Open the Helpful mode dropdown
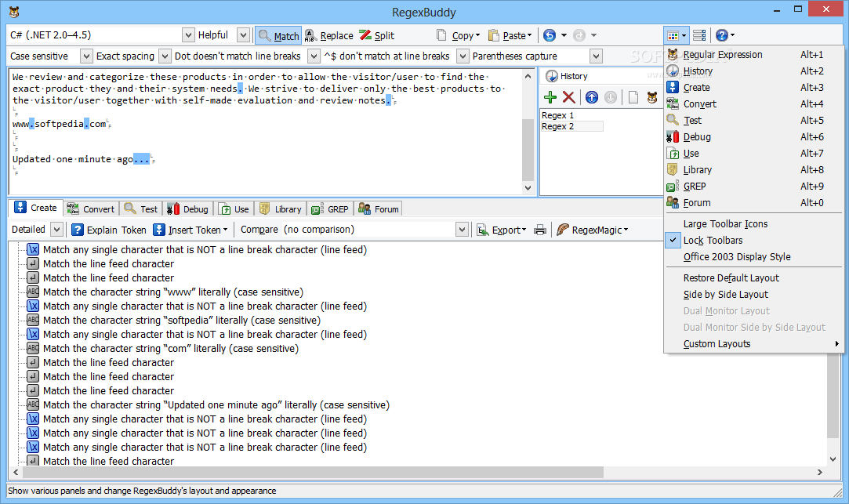The image size is (849, 504). click(x=244, y=35)
